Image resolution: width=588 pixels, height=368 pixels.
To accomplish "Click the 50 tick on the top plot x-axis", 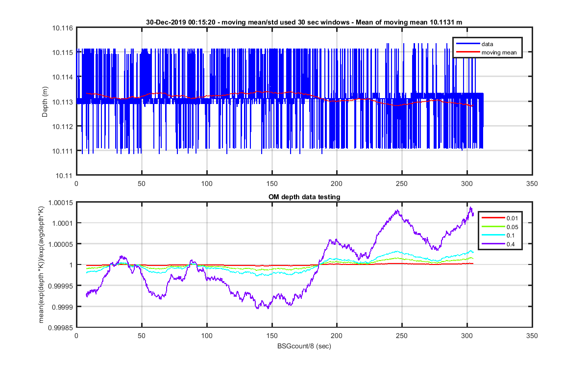I will [141, 184].
